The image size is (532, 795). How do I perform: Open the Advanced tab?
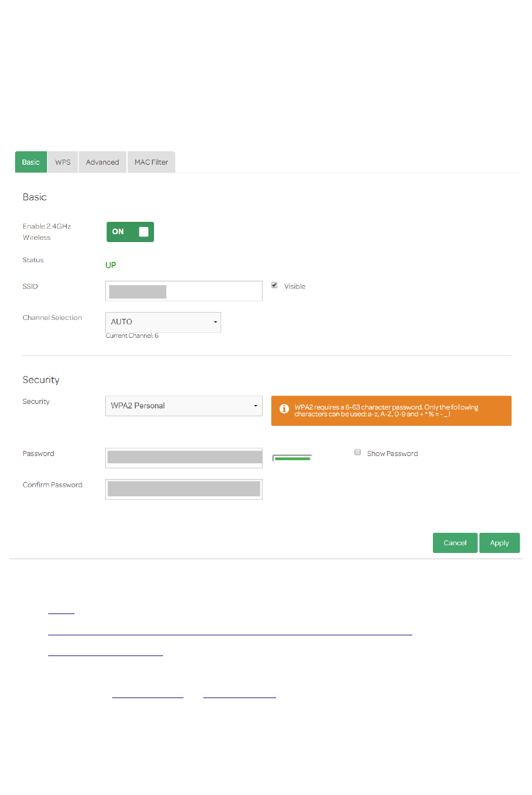[x=102, y=162]
